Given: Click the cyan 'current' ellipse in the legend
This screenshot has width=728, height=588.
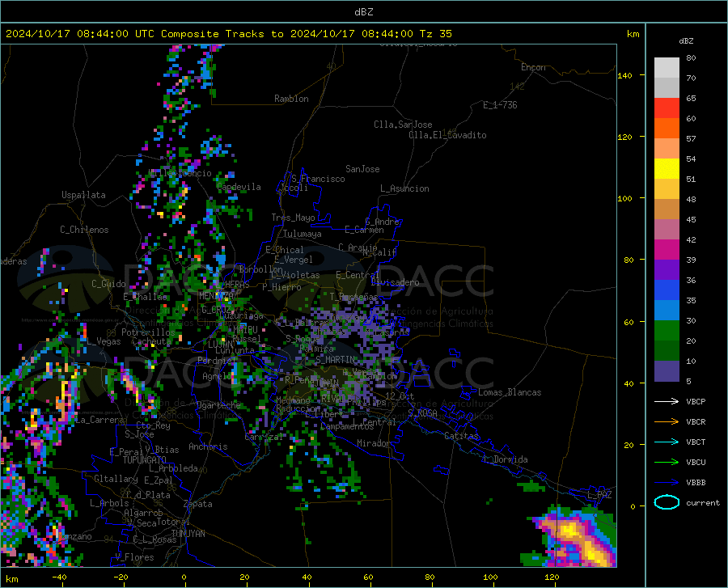Looking at the screenshot, I should (667, 502).
